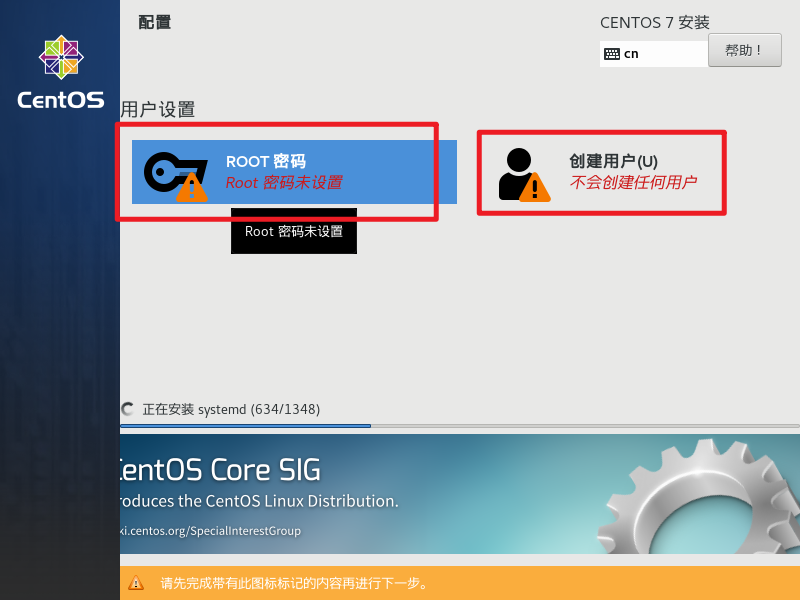Click the 'Root 密码未设置' black tooltip

[294, 231]
